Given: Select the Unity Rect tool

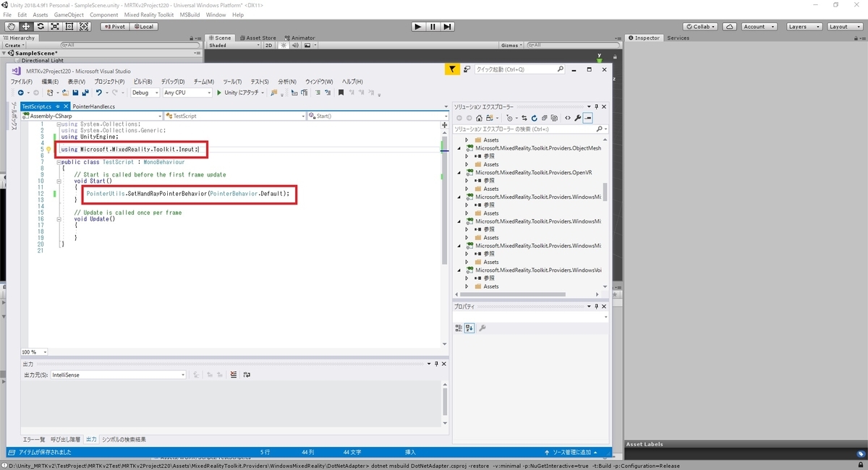Looking at the screenshot, I should [69, 27].
